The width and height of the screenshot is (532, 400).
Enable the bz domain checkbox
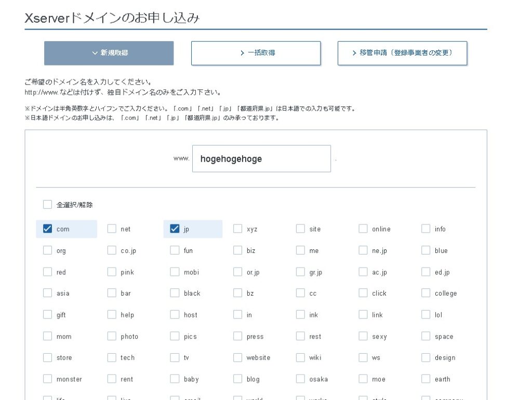[237, 293]
